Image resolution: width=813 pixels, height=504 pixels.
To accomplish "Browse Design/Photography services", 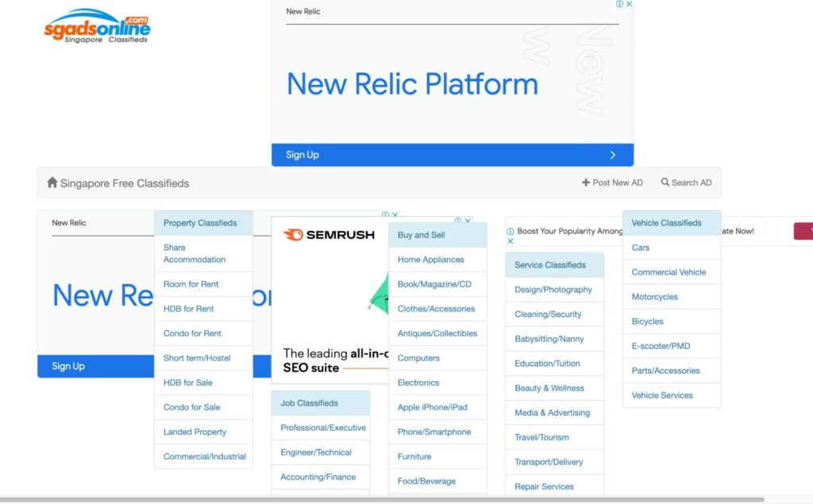I will tap(555, 290).
